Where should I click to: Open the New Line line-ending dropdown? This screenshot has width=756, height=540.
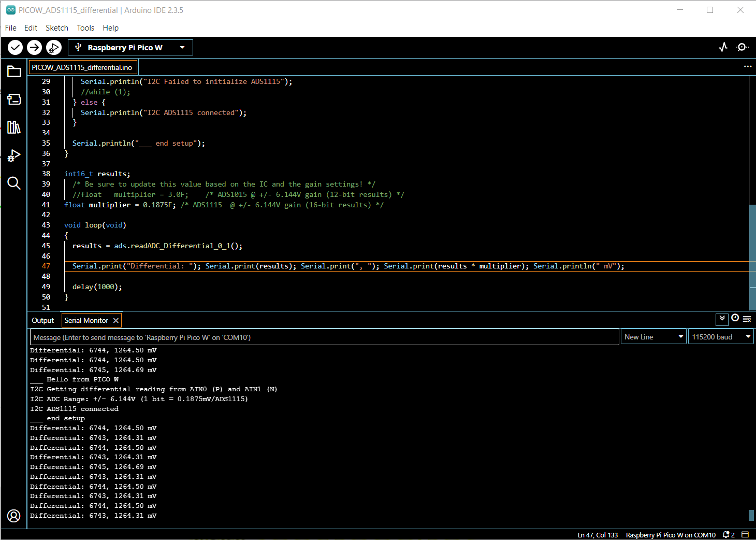click(653, 337)
